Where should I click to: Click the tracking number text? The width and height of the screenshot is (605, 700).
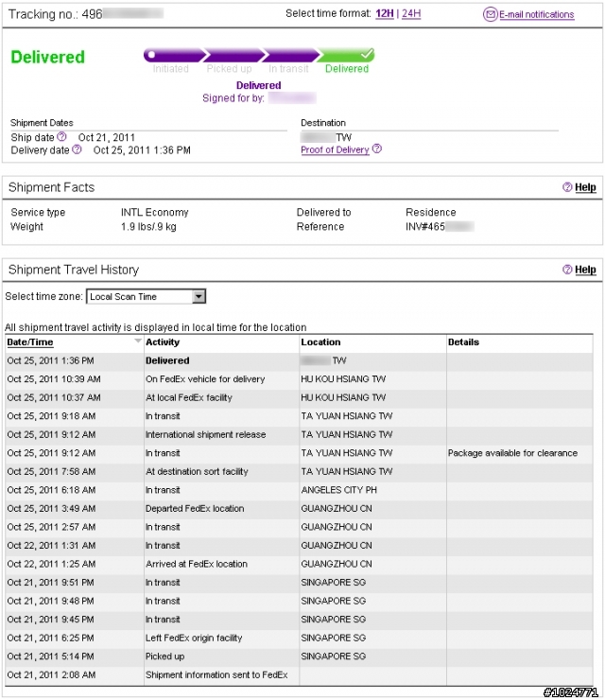coord(86,14)
